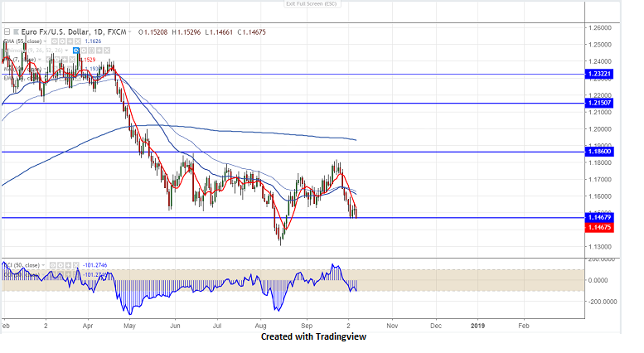
Task: Click the Jul label on time axis
Action: pyautogui.click(x=217, y=326)
